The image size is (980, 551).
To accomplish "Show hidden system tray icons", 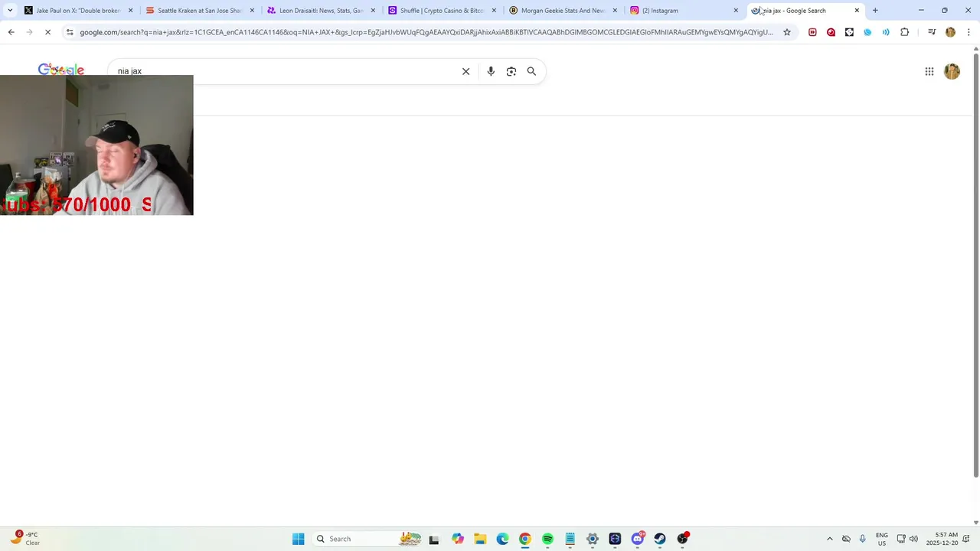I will click(829, 539).
